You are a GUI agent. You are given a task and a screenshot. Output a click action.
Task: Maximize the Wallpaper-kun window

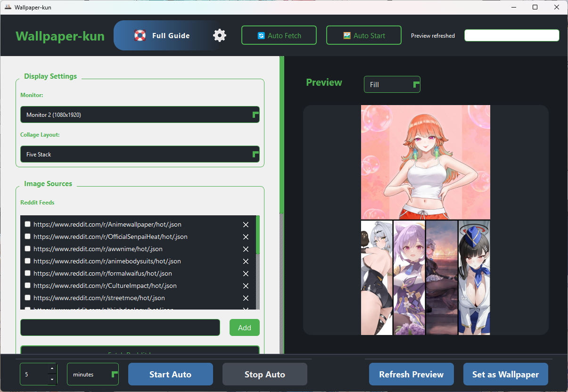535,7
